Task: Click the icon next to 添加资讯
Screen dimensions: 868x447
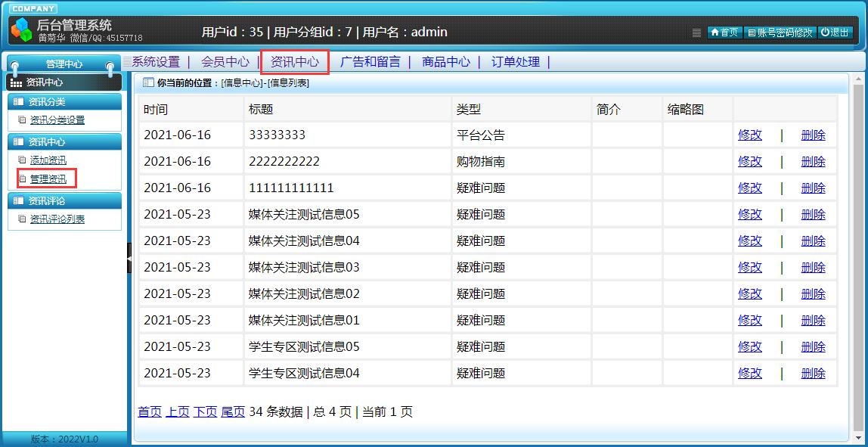Action: 22,160
